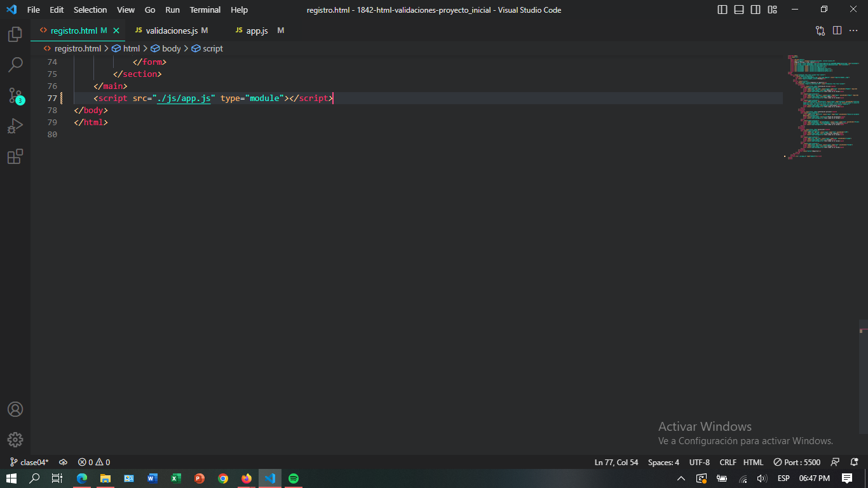Image resolution: width=868 pixels, height=488 pixels.
Task: Open the Extensions view
Action: click(x=15, y=156)
